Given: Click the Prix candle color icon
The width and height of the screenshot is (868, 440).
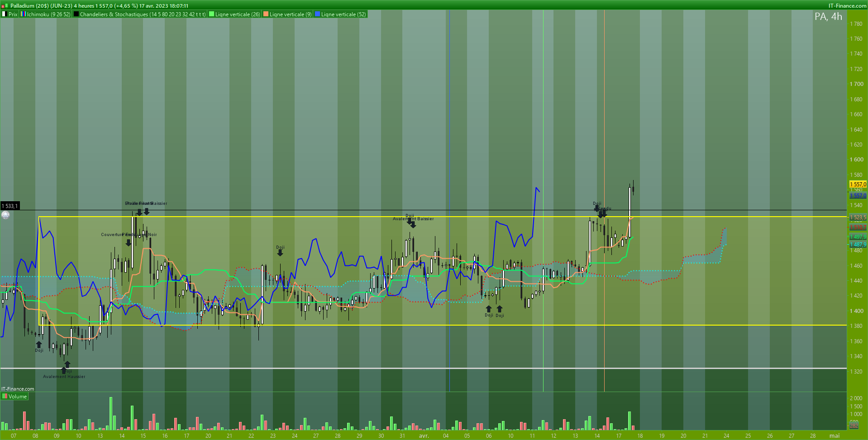Looking at the screenshot, I should point(5,14).
